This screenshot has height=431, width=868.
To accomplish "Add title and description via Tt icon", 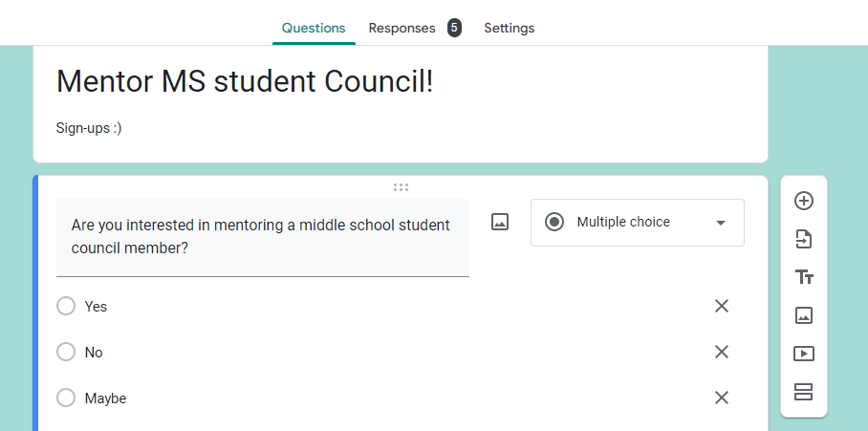I will (804, 277).
